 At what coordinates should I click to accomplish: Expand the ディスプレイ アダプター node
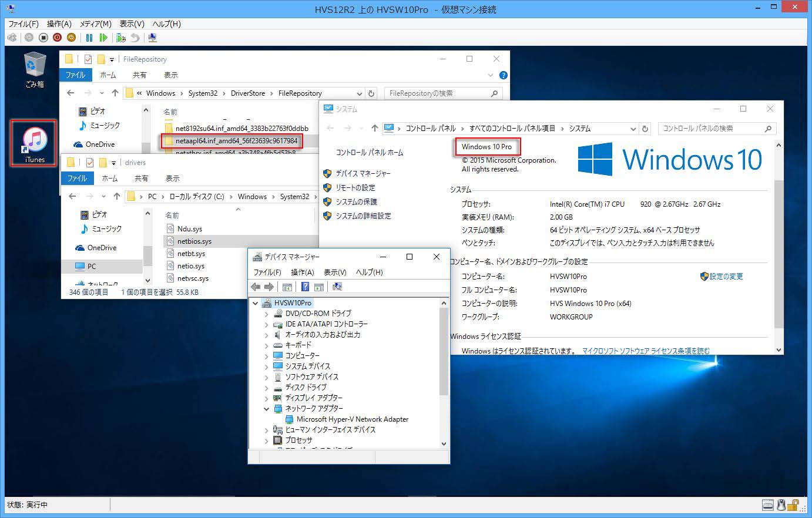[x=266, y=398]
